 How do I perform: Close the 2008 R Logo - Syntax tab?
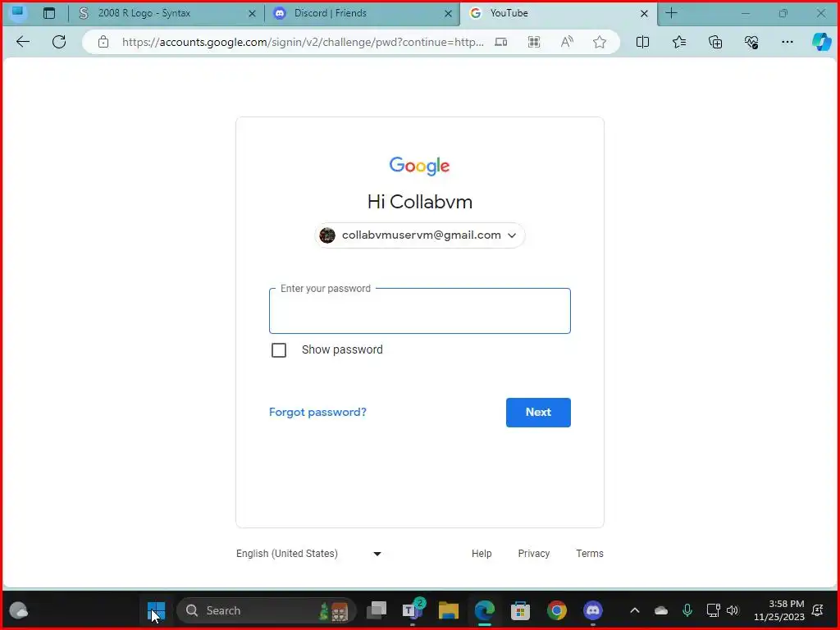pyautogui.click(x=253, y=13)
